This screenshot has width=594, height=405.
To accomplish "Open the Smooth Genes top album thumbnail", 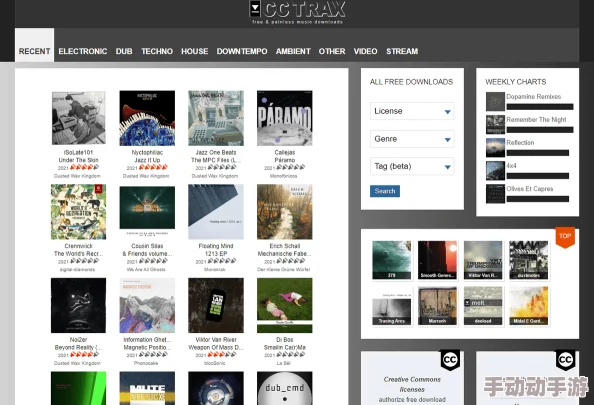I will pos(437,260).
